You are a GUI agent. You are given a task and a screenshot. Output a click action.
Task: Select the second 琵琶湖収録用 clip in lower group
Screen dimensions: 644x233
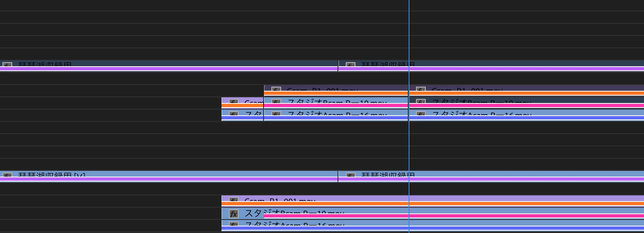click(491, 176)
